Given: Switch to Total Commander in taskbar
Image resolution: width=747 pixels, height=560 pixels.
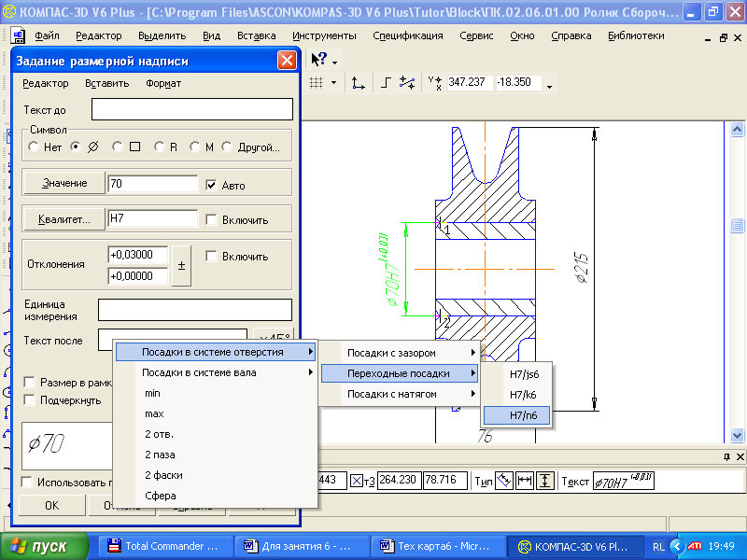Looking at the screenshot, I should pos(165,546).
